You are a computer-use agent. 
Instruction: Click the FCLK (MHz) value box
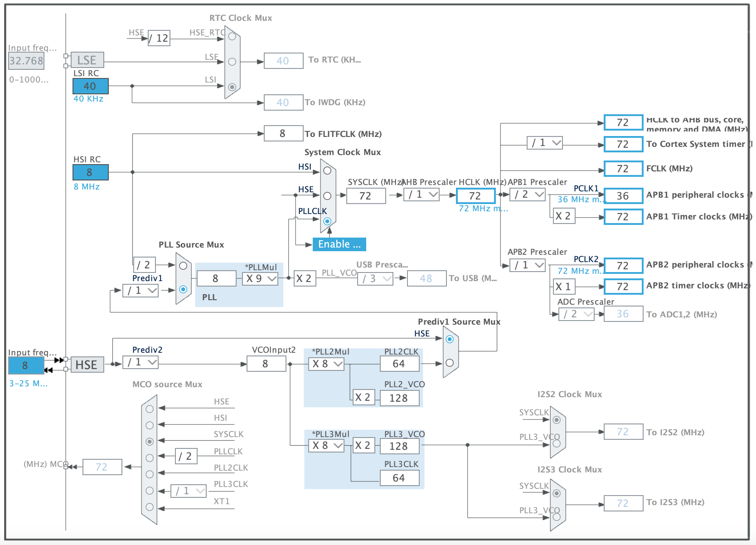point(624,169)
